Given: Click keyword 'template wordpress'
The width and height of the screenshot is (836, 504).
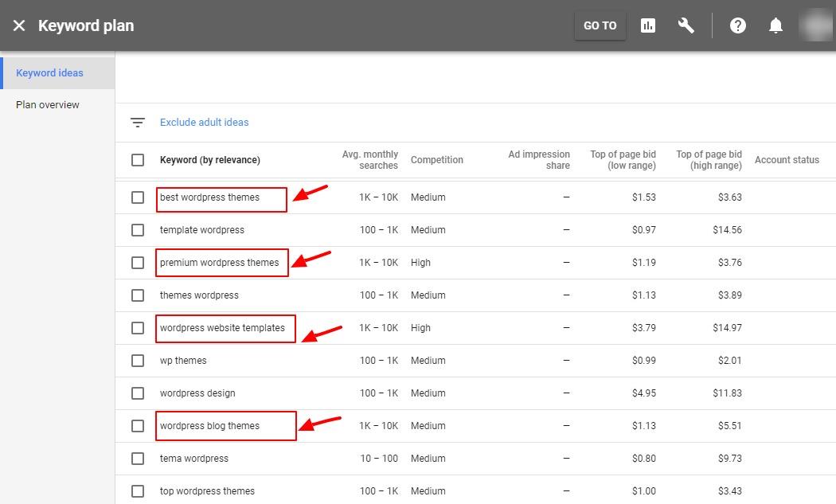Looking at the screenshot, I should [x=202, y=230].
